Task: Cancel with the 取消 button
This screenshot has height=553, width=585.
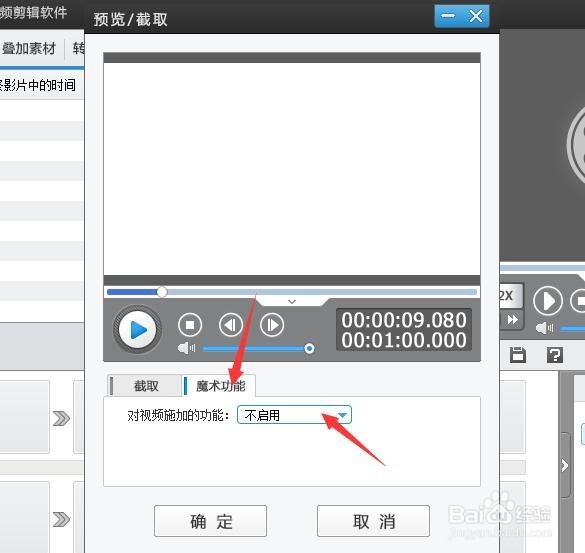Action: (x=373, y=521)
